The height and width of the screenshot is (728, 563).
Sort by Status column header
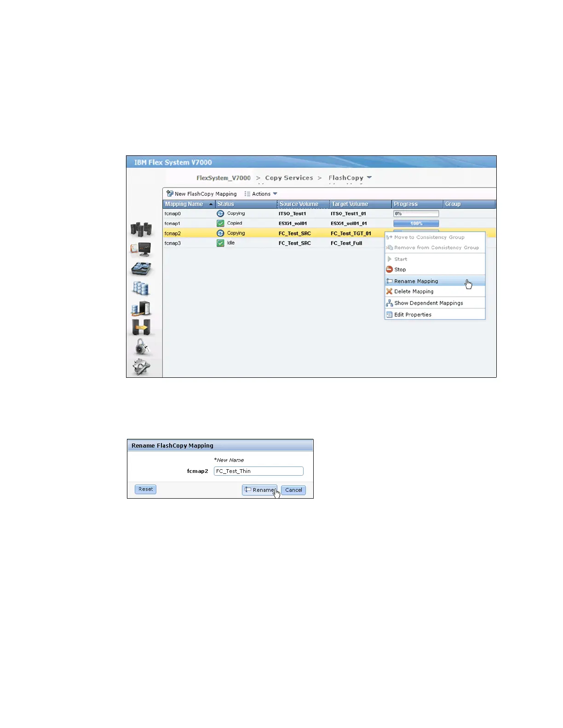(x=247, y=204)
